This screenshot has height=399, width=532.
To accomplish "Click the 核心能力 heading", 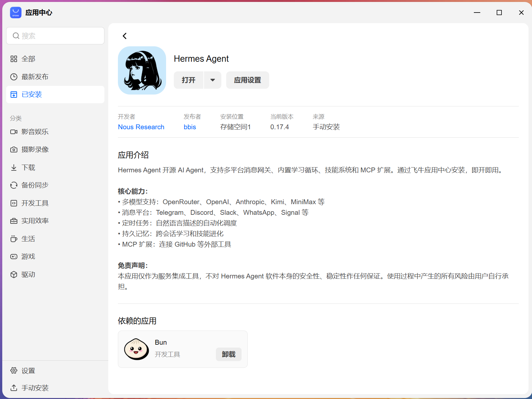I will [133, 191].
